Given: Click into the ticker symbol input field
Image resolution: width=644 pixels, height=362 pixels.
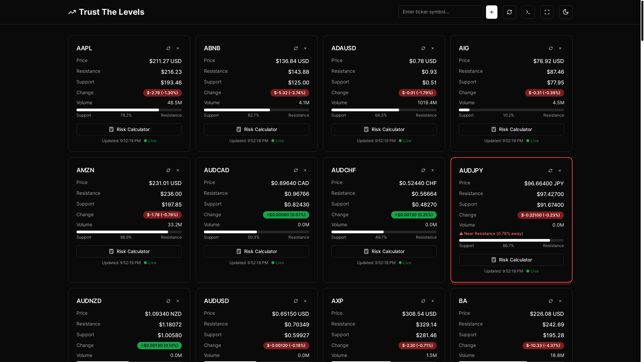Looking at the screenshot, I should (x=441, y=11).
